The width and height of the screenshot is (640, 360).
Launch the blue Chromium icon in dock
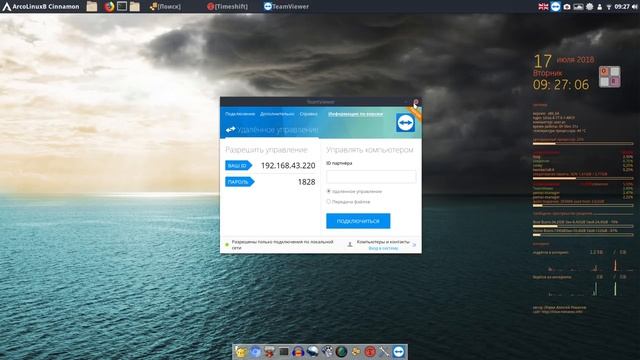[256, 351]
